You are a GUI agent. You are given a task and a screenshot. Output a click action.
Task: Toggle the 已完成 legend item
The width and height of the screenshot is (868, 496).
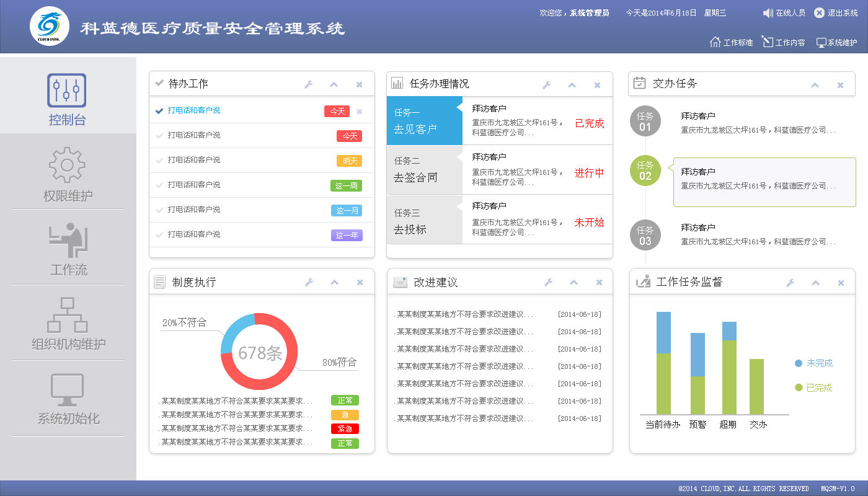pyautogui.click(x=813, y=388)
